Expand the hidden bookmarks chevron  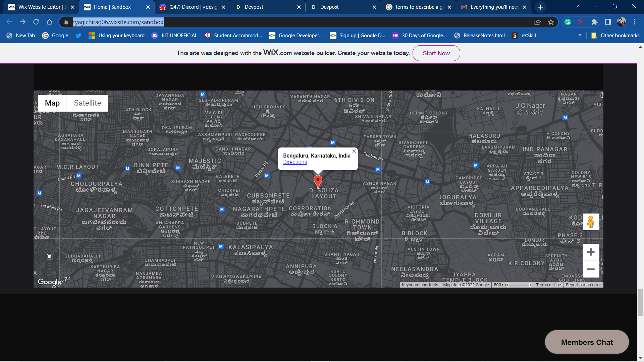tap(580, 36)
